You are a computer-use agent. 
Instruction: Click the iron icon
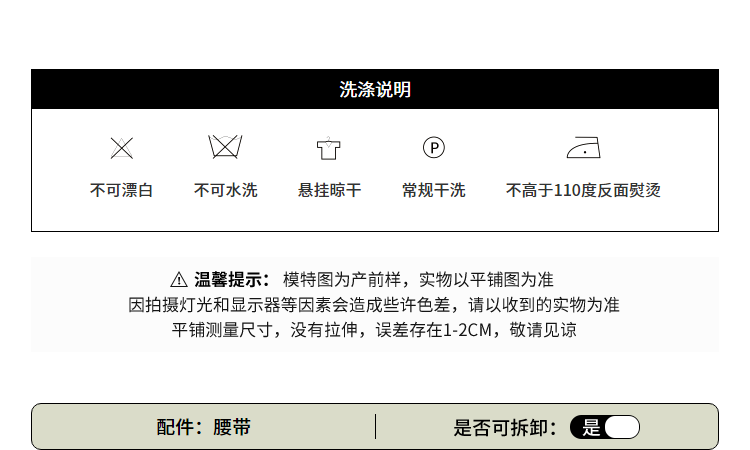click(583, 148)
